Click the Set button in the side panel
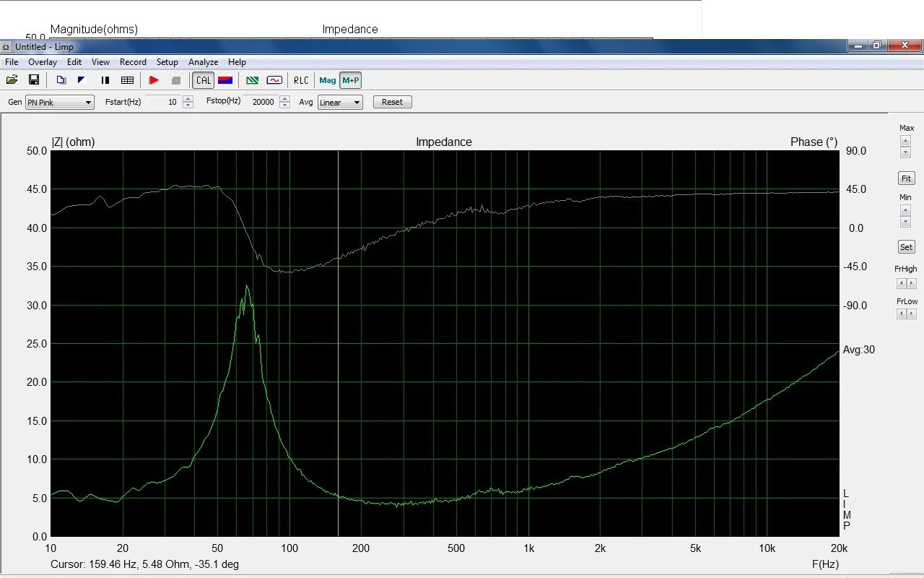Viewport: 924px width, 578px height. 906,247
